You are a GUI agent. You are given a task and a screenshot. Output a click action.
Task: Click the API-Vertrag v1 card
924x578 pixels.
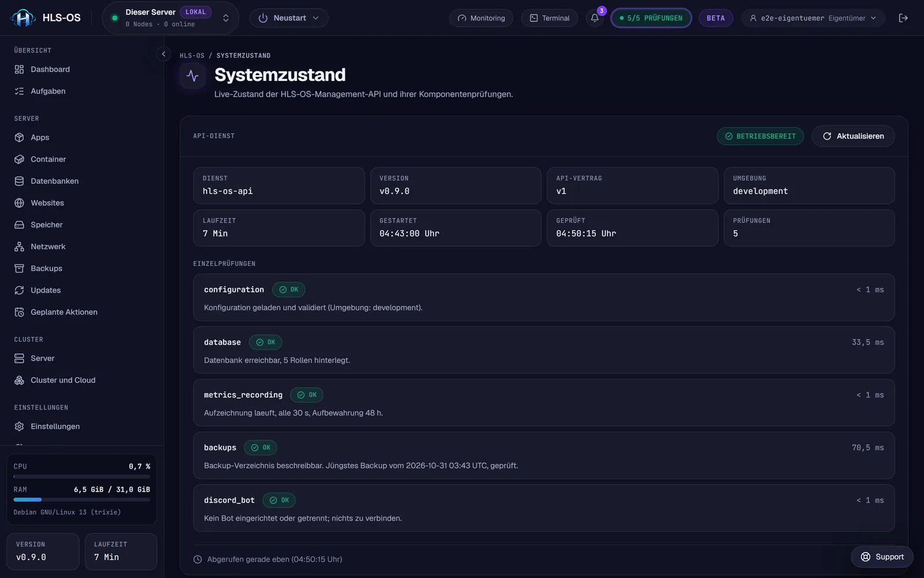tap(632, 186)
